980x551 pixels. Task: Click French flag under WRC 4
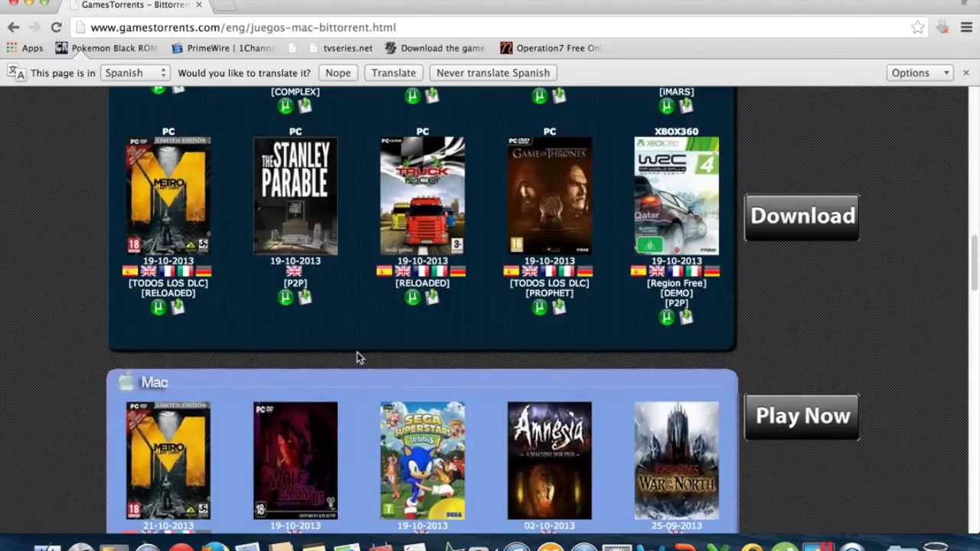tap(675, 271)
